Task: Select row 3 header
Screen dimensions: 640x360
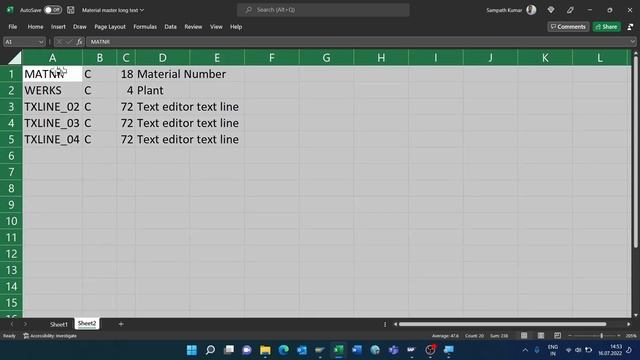Action: pyautogui.click(x=11, y=107)
